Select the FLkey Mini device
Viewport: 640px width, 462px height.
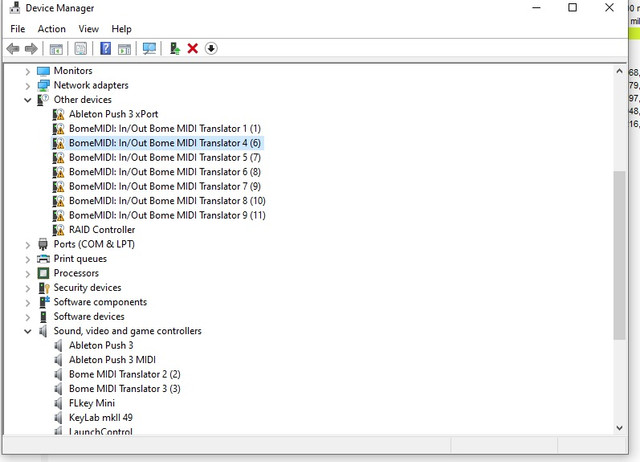click(92, 403)
